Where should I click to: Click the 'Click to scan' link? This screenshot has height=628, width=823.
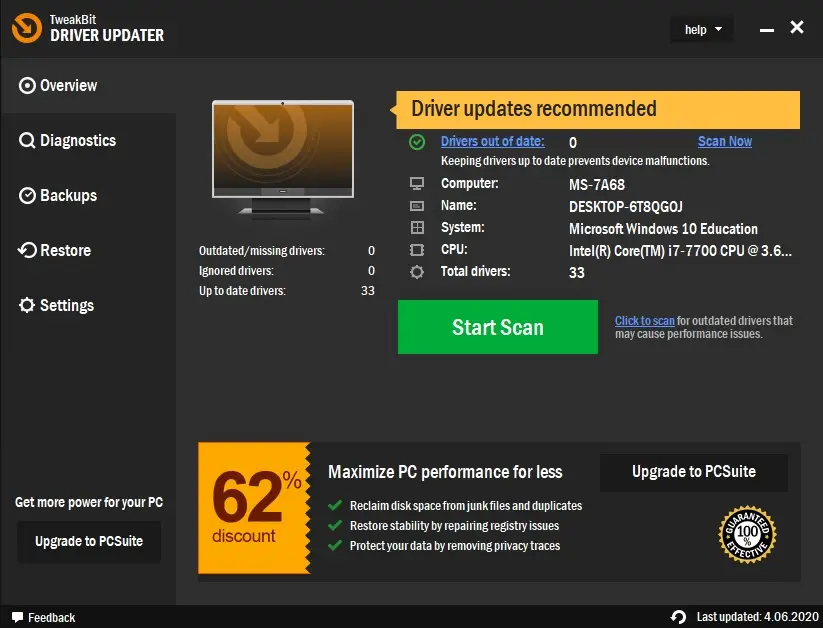pyautogui.click(x=645, y=321)
